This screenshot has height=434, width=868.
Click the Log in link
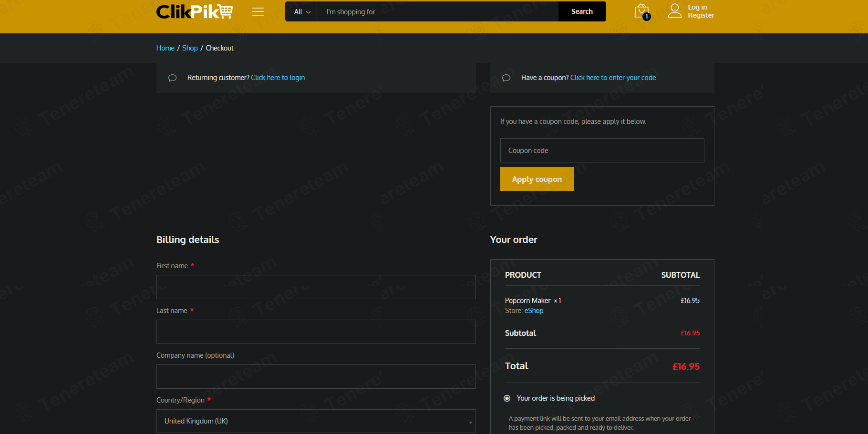point(697,7)
